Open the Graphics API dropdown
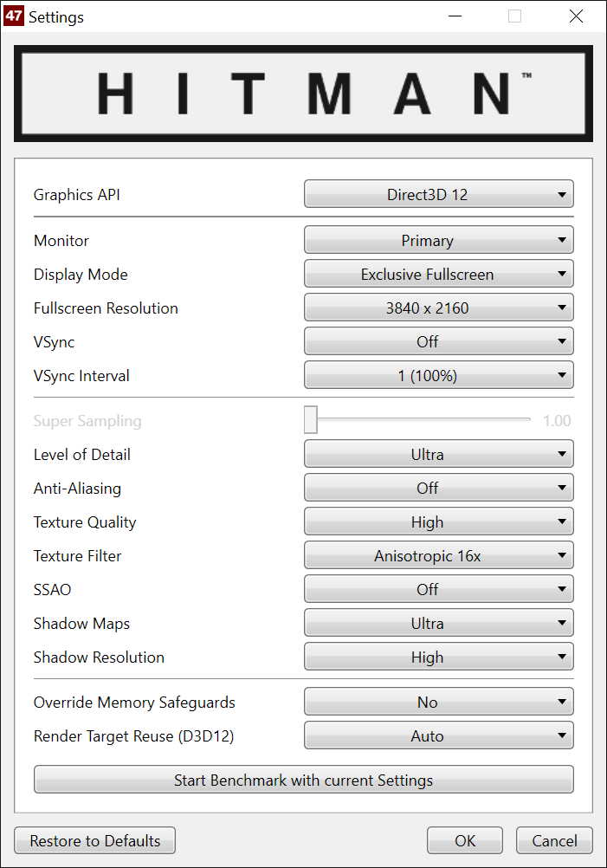This screenshot has width=607, height=868. (438, 195)
